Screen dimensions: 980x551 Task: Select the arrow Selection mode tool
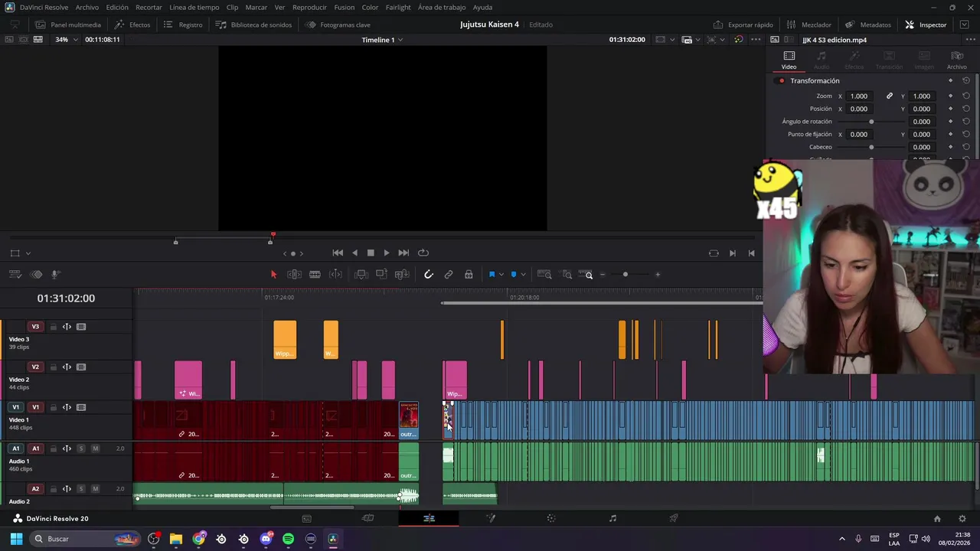click(x=273, y=275)
